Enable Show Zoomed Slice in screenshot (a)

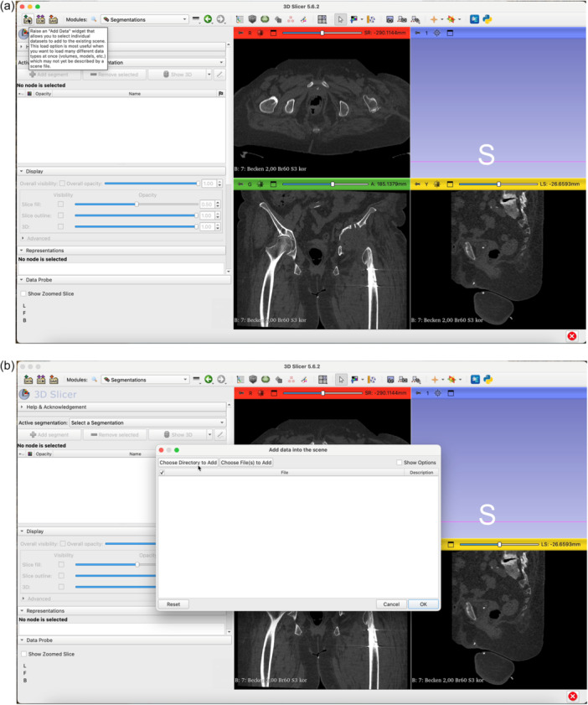click(x=23, y=293)
